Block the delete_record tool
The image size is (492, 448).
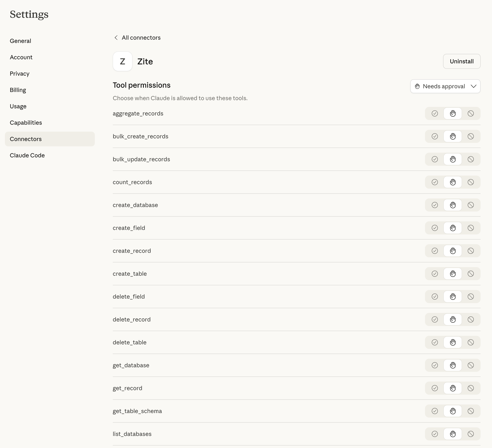[471, 320]
